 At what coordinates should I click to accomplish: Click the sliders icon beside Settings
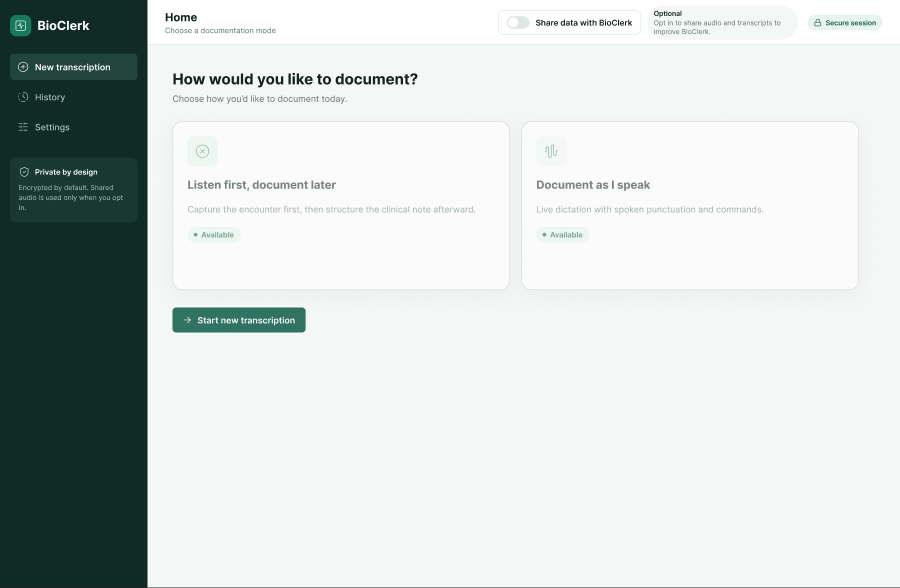(x=23, y=127)
